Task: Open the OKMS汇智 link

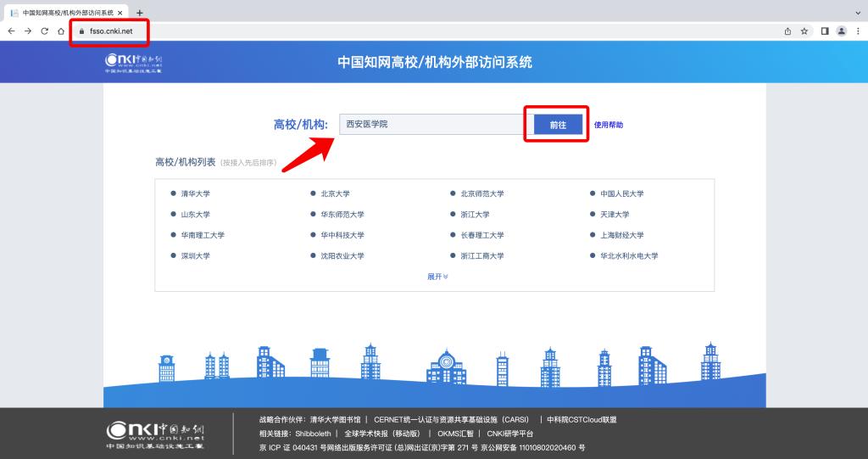Action: click(455, 434)
